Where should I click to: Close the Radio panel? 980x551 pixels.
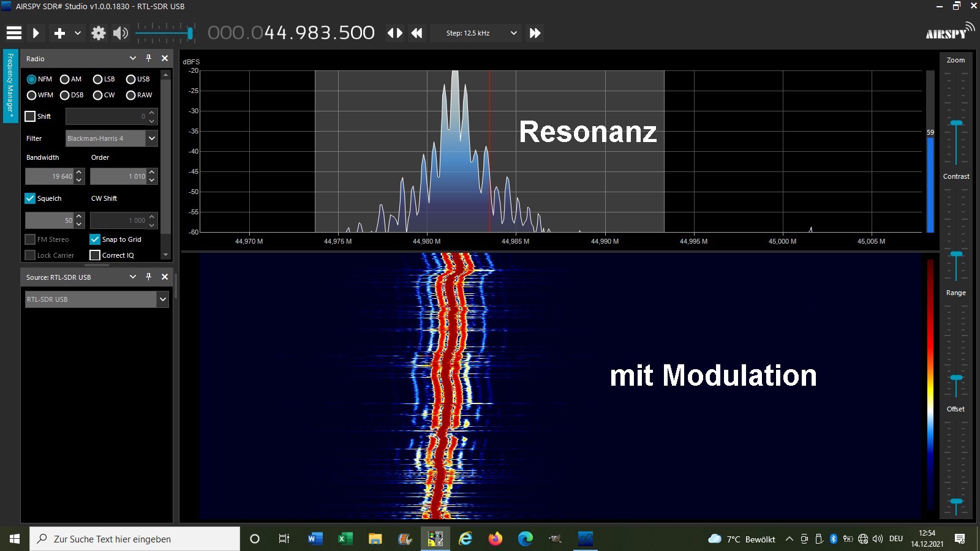click(165, 58)
